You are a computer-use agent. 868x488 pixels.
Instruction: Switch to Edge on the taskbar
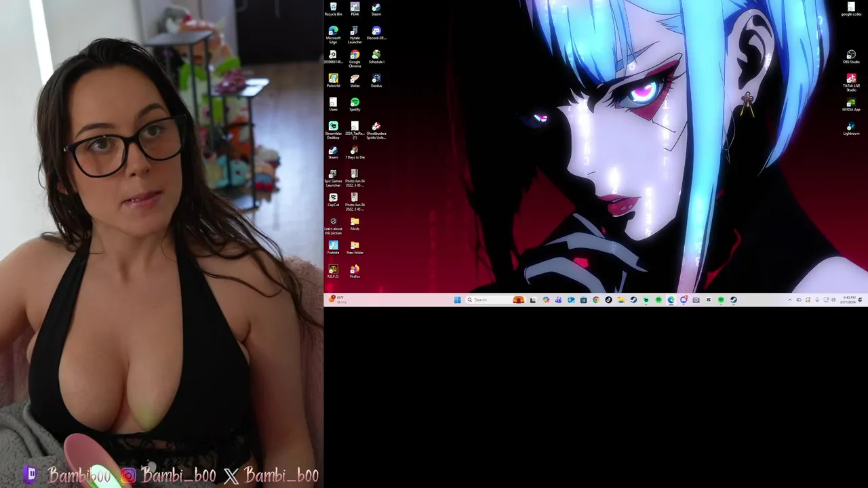671,300
